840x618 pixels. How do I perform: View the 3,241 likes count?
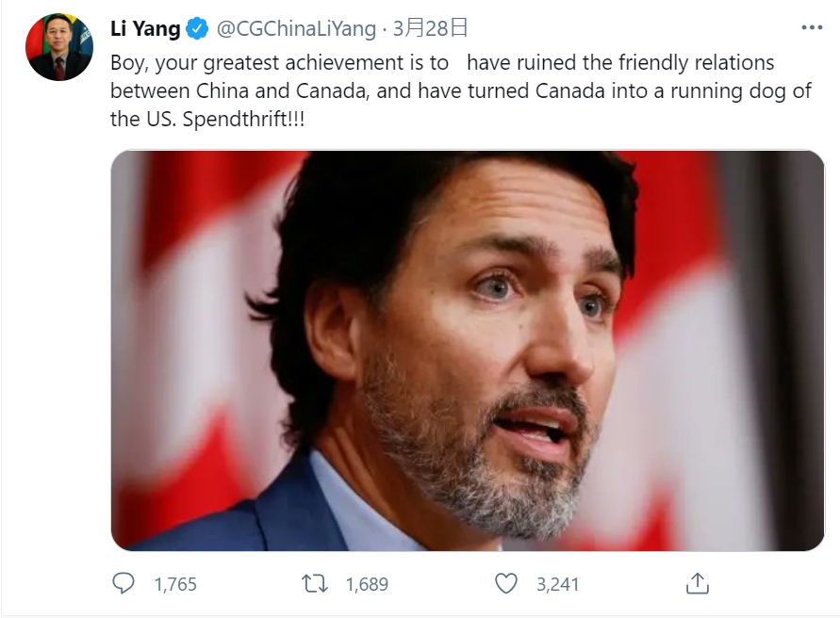pos(558,584)
